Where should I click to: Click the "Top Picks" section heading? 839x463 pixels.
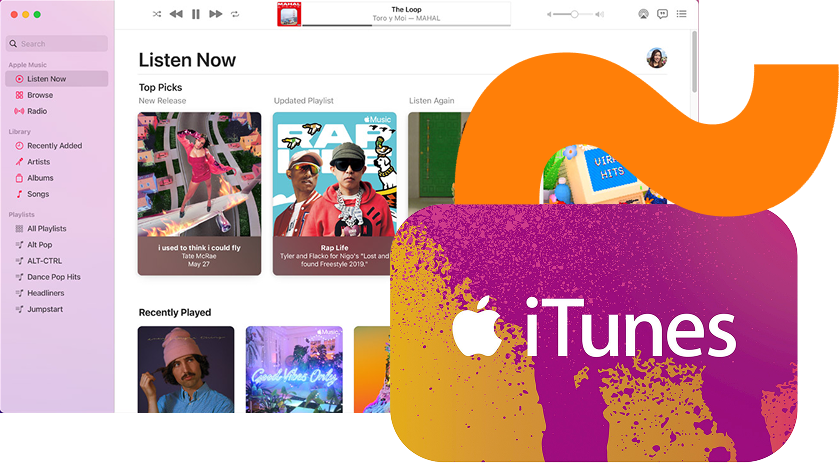click(x=161, y=87)
